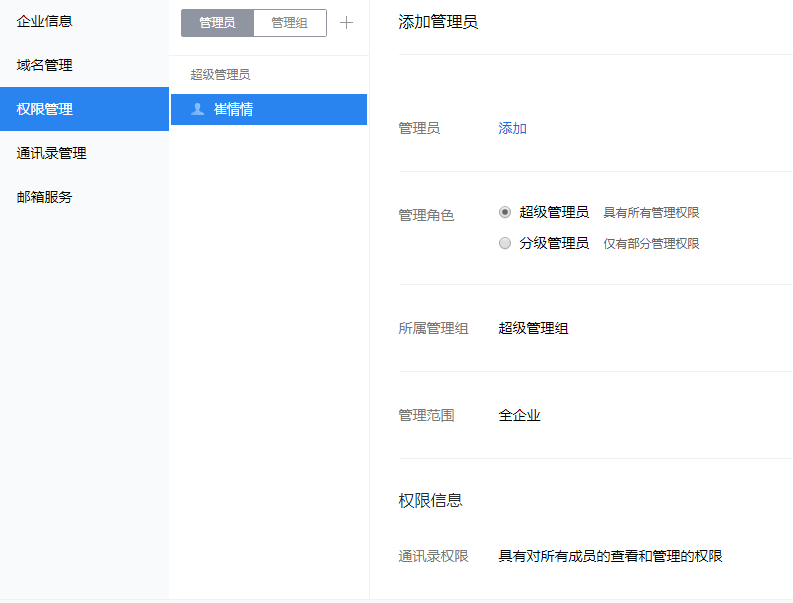This screenshot has height=603, width=793.
Task: Click the 具有所有管理权限 description text
Action: click(651, 213)
